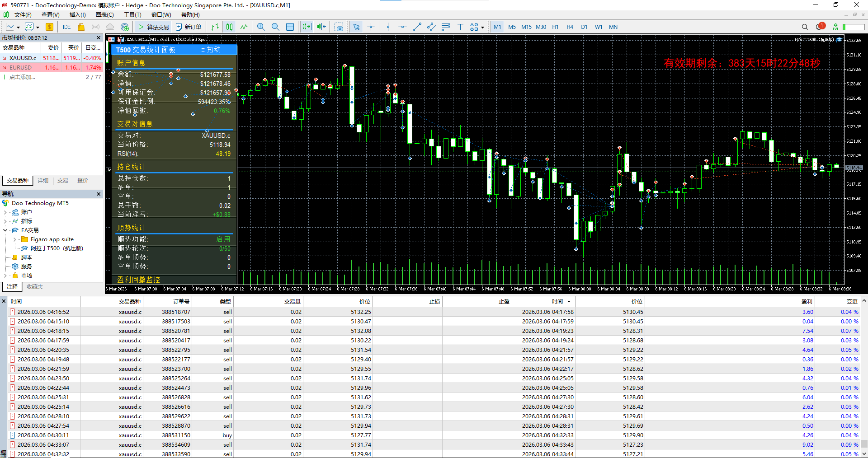Image resolution: width=868 pixels, height=458 pixels.
Task: Select XAUUSD.c row in market watch
Action: (23, 58)
